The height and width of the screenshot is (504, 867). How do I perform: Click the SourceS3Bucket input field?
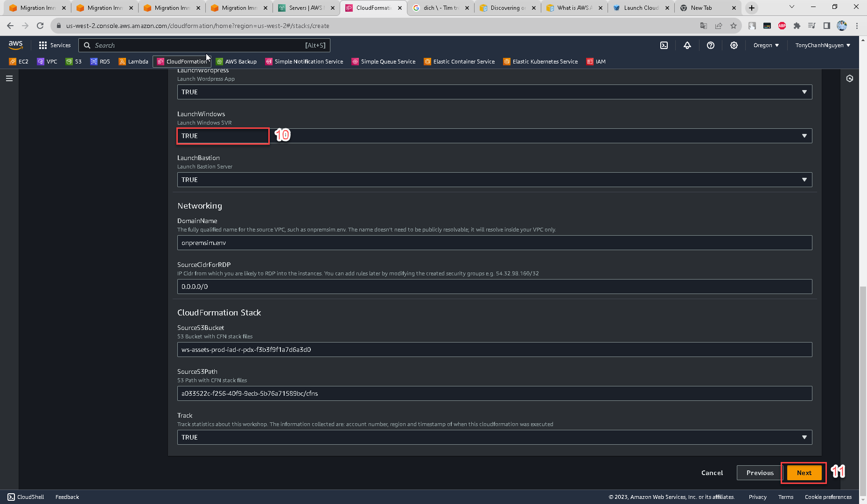point(495,350)
